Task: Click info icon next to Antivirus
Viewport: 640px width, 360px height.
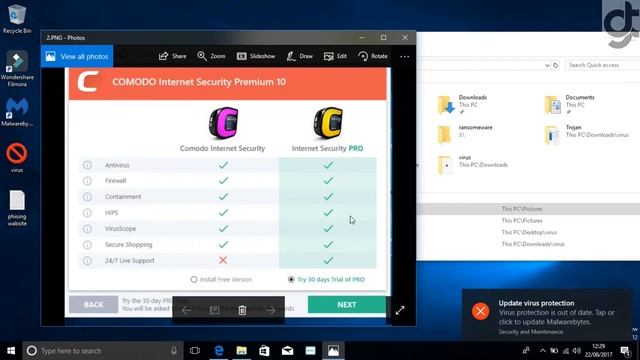Action: 87,165
